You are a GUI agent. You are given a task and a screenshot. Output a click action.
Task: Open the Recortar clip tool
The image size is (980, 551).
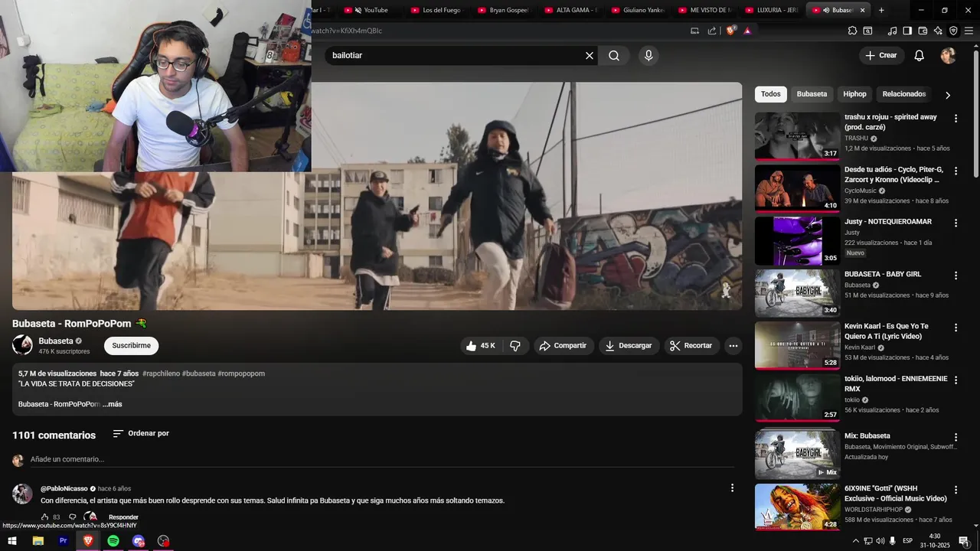(x=691, y=346)
